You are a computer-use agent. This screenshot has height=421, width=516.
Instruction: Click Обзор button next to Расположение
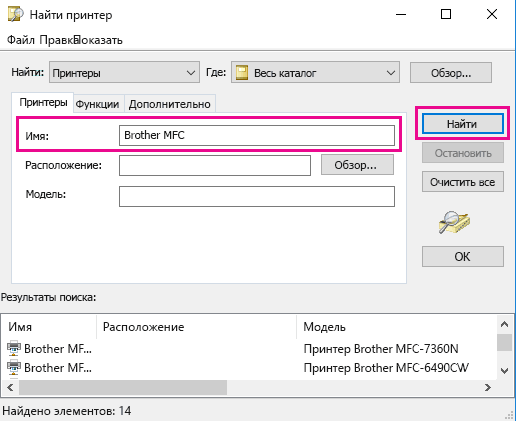pos(357,165)
